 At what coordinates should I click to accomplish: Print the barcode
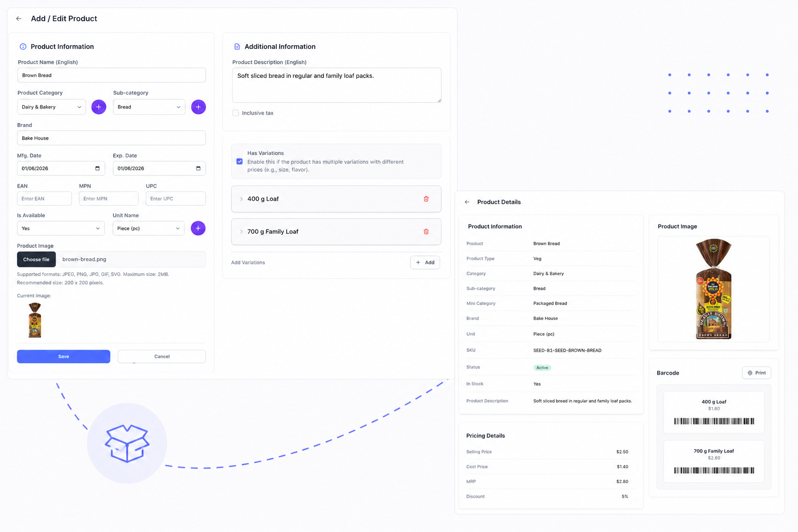point(756,373)
